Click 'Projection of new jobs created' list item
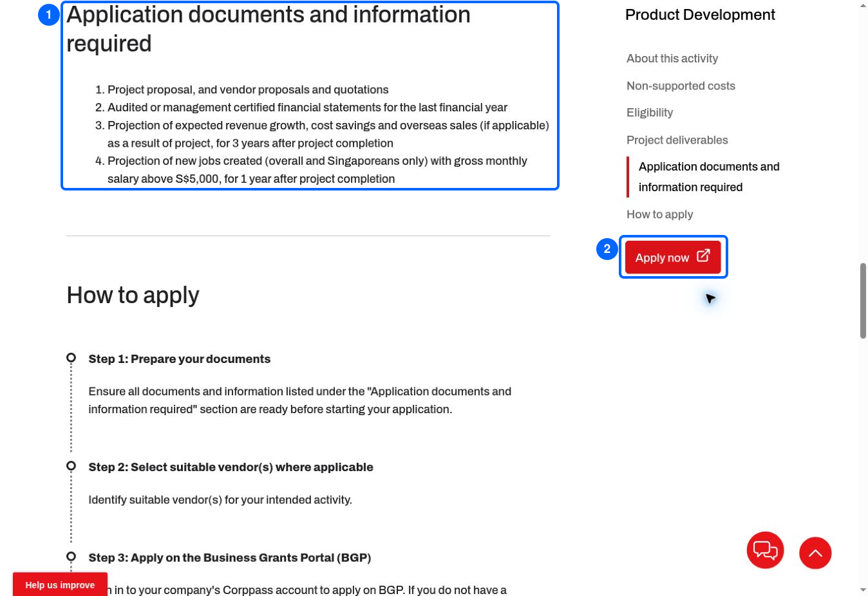Viewport: 868px width, 596px height. (x=317, y=170)
